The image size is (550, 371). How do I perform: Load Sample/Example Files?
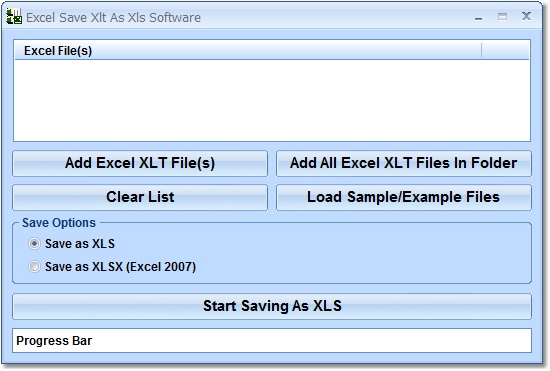[404, 197]
